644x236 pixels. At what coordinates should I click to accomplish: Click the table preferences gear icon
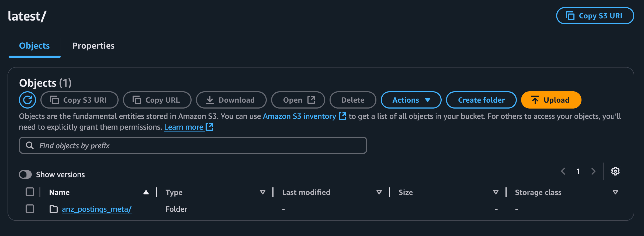point(615,171)
